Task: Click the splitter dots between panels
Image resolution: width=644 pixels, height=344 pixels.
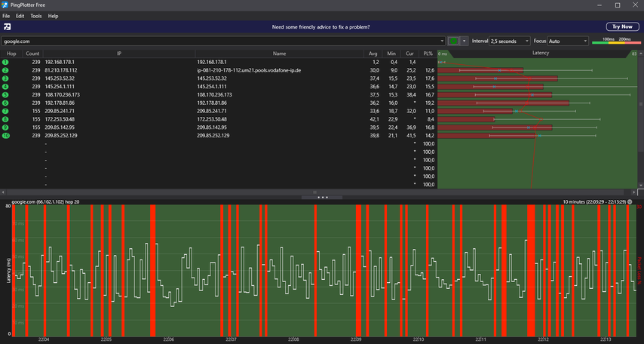Action: (322, 197)
